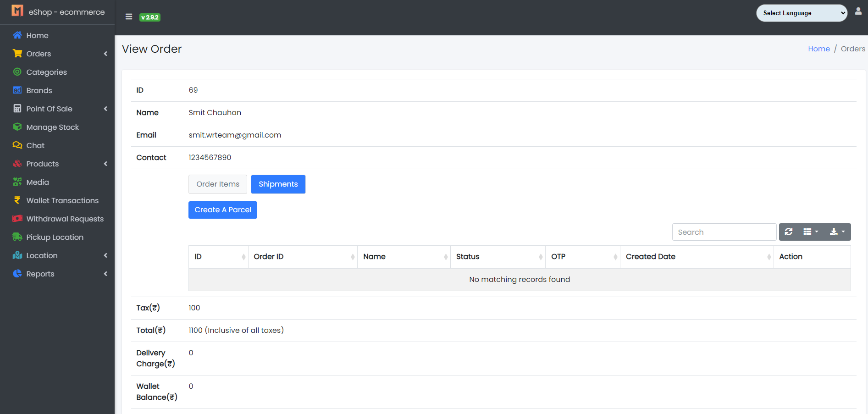The width and height of the screenshot is (868, 414).
Task: Click the Home icon in the sidebar
Action: [x=17, y=35]
